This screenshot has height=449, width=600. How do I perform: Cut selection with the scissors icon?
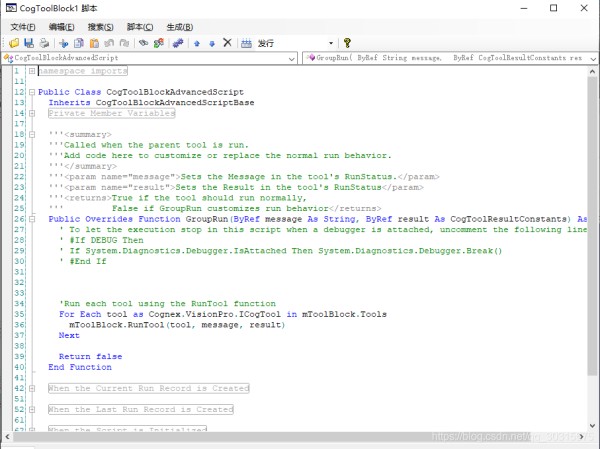point(64,43)
